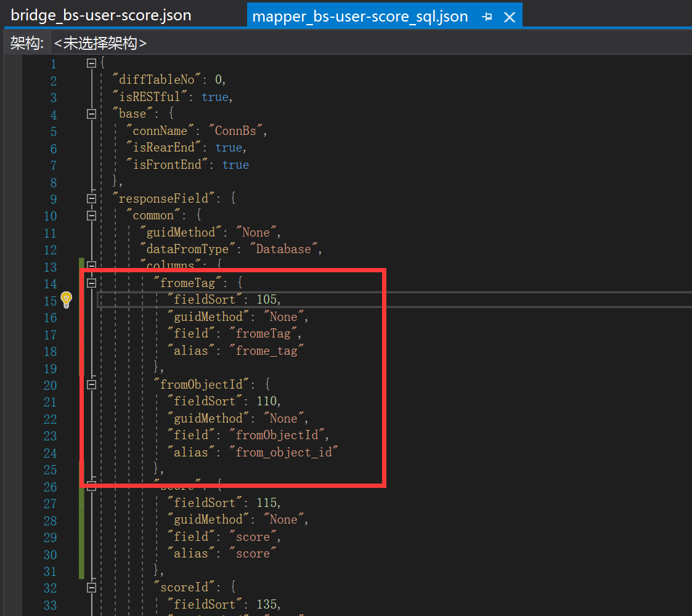Collapse the "fromeTag" block

pos(91,283)
